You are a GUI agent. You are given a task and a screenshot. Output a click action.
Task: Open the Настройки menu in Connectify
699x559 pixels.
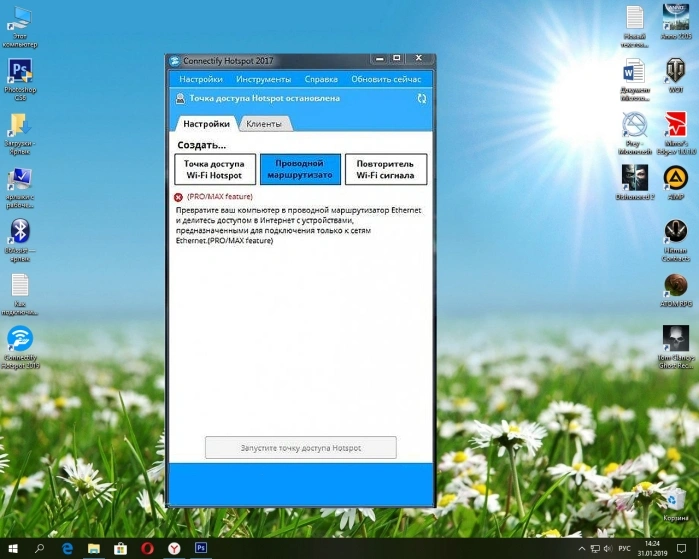pyautogui.click(x=201, y=79)
